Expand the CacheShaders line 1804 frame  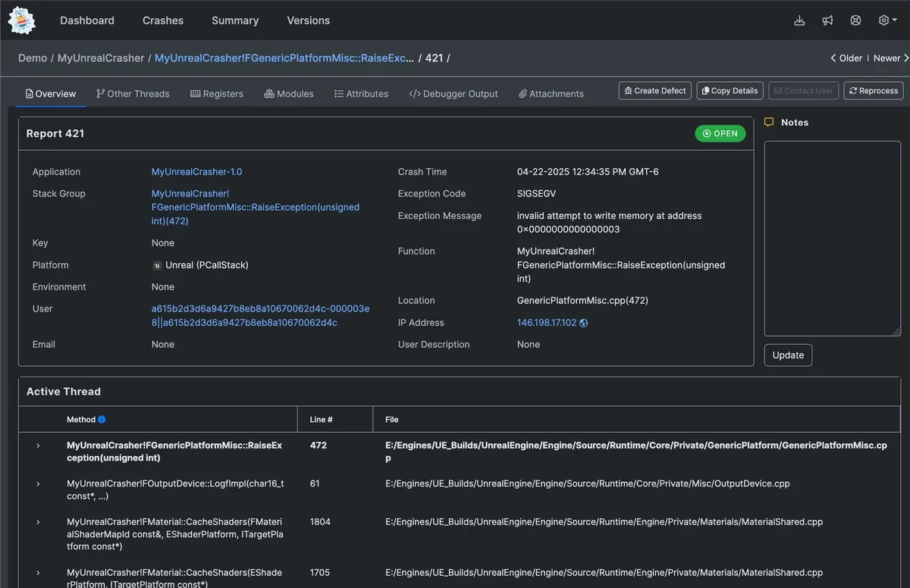(x=38, y=522)
